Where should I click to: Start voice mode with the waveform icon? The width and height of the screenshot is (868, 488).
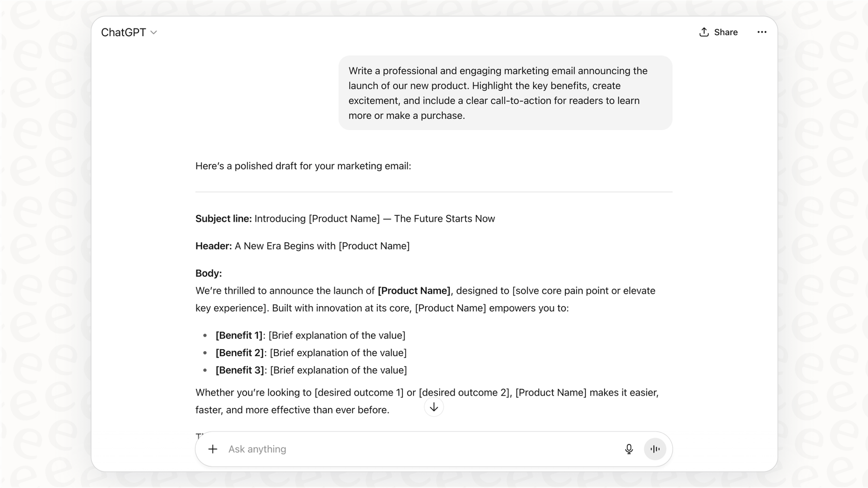(655, 449)
